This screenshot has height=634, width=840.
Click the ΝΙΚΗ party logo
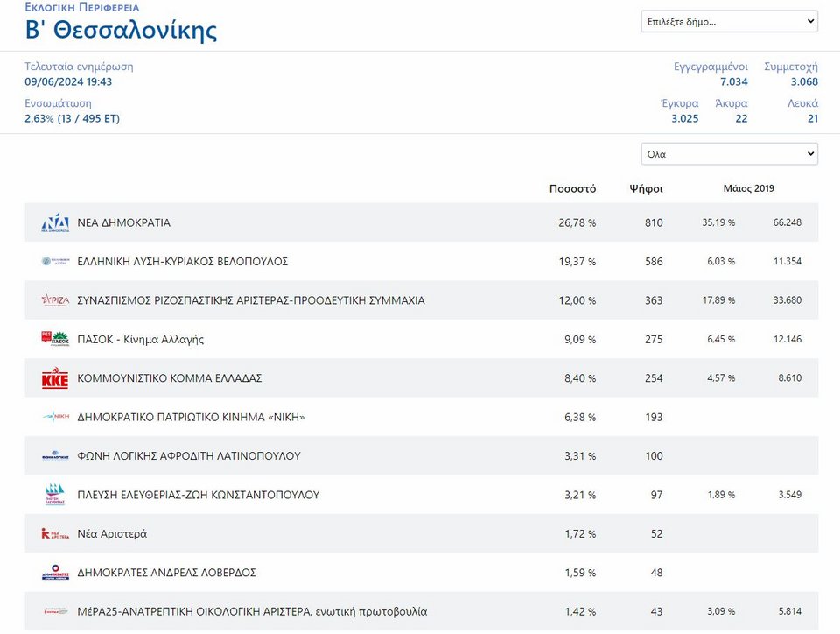pos(55,417)
